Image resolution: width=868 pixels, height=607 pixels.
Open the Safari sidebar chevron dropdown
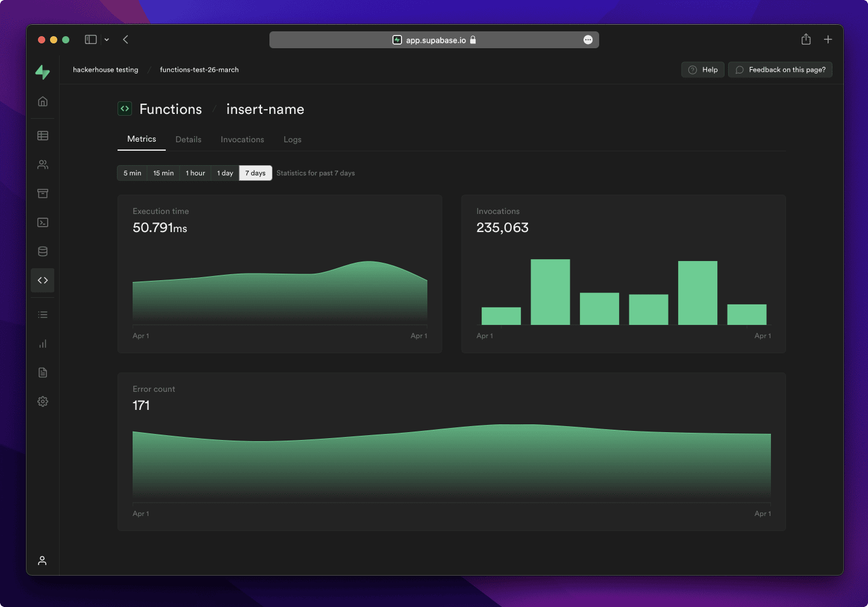[x=107, y=39]
